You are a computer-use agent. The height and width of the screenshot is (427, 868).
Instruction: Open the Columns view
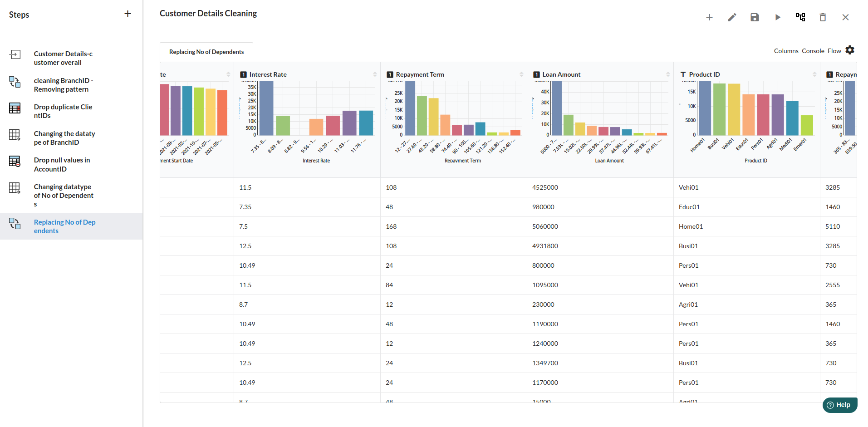pos(786,51)
